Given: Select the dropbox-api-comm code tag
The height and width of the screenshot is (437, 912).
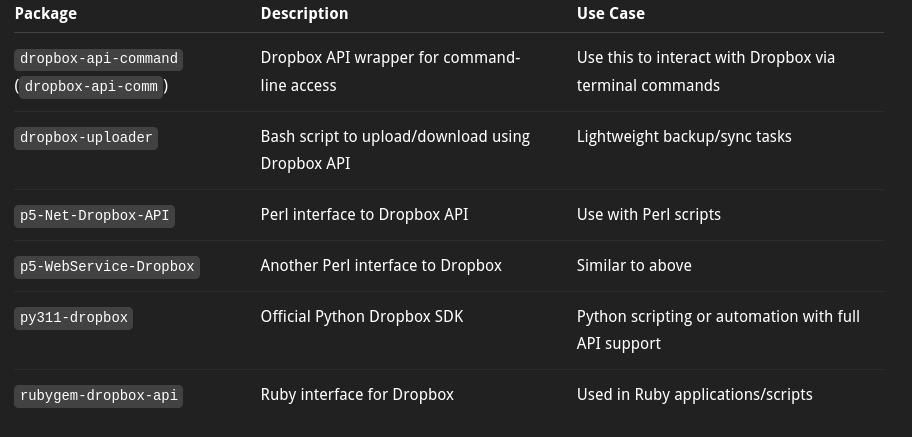Looking at the screenshot, I should point(91,87).
